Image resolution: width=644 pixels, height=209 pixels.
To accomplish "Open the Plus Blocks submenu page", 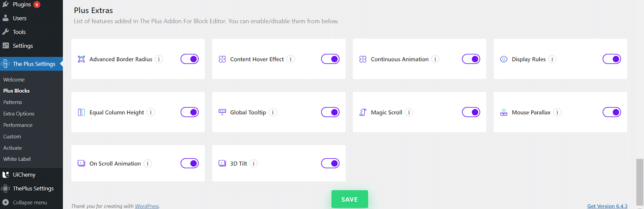I will [17, 91].
